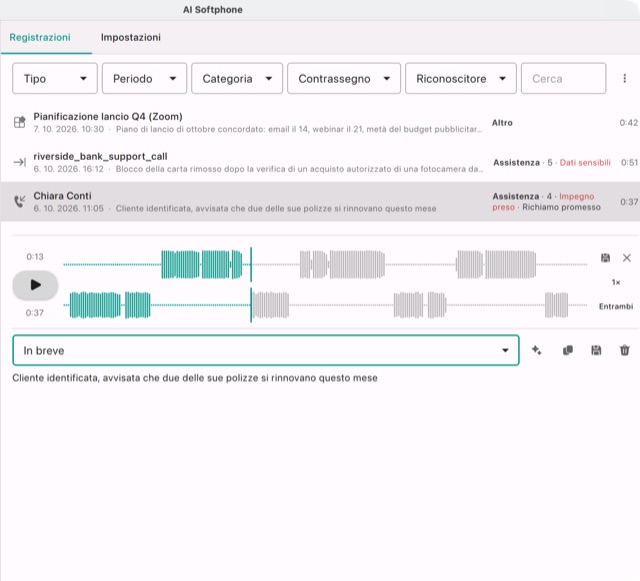Toggle the Entrambi channel selector
The width and height of the screenshot is (640, 581).
point(616,306)
